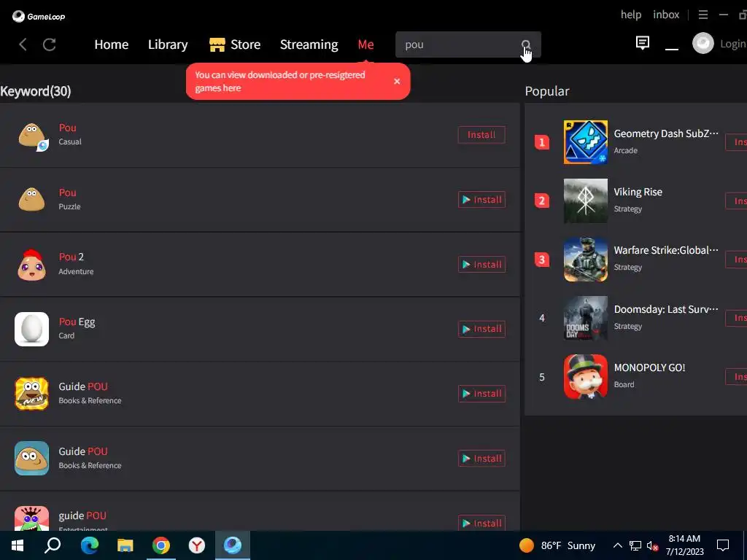Open the message feedback icon
Image resolution: width=747 pixels, height=560 pixels.
(642, 43)
